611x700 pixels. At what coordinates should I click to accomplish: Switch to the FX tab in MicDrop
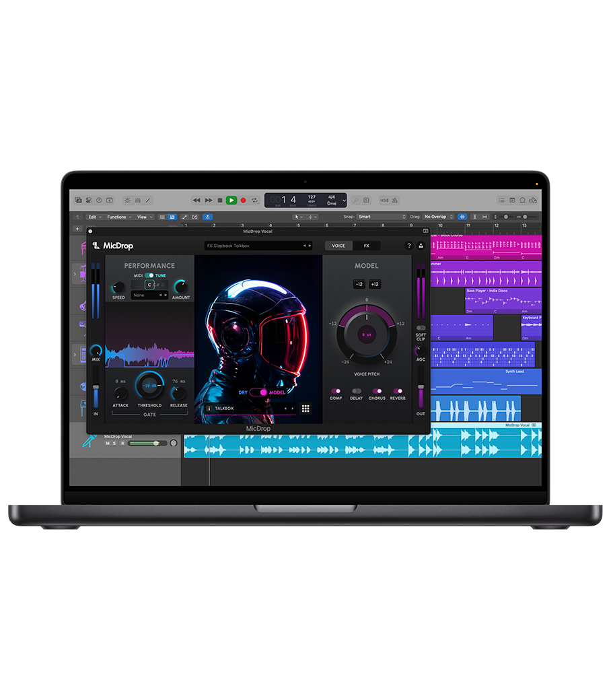click(367, 246)
